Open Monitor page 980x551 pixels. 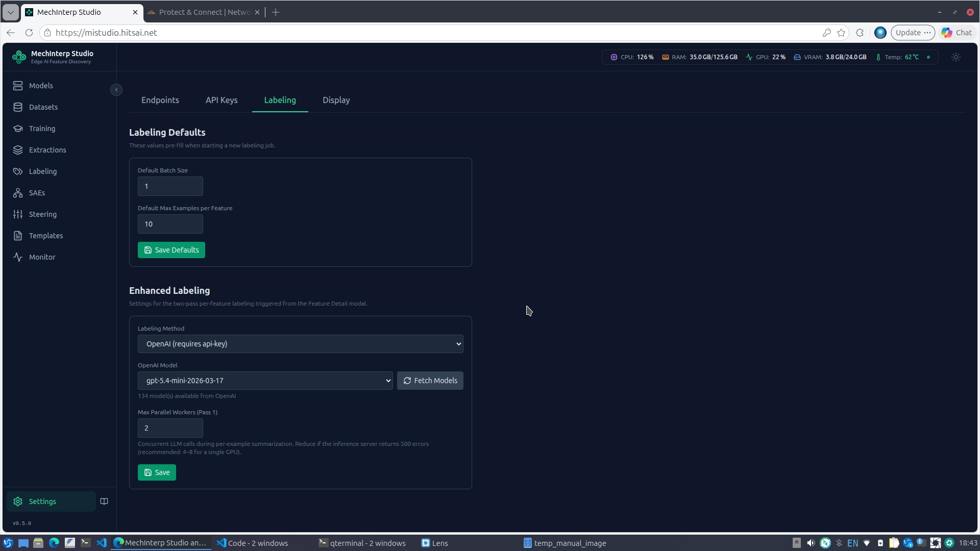click(42, 257)
